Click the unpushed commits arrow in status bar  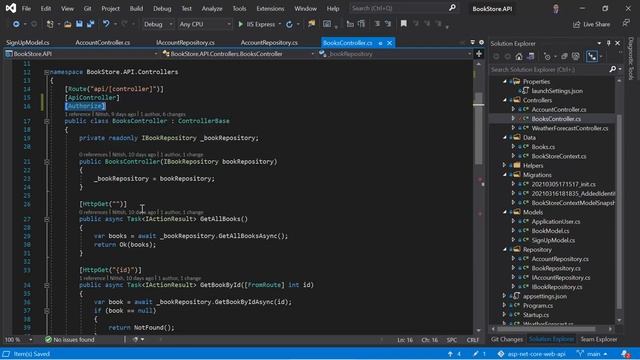450,354
